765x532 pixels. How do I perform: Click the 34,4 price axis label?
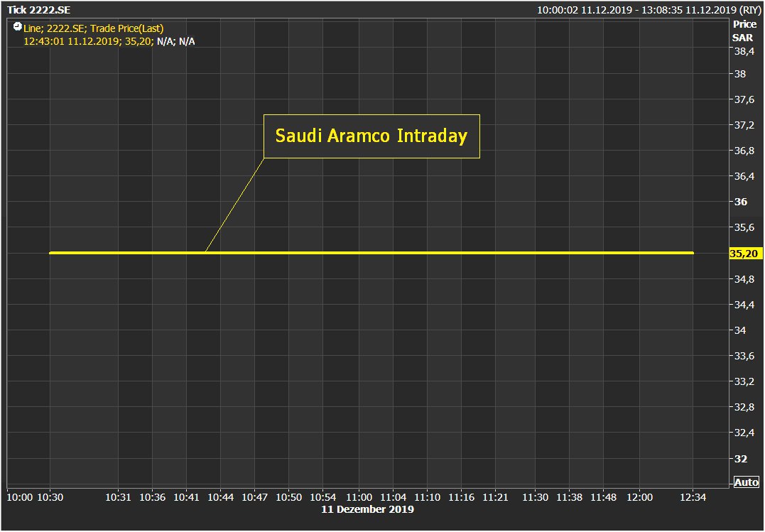[x=744, y=305]
